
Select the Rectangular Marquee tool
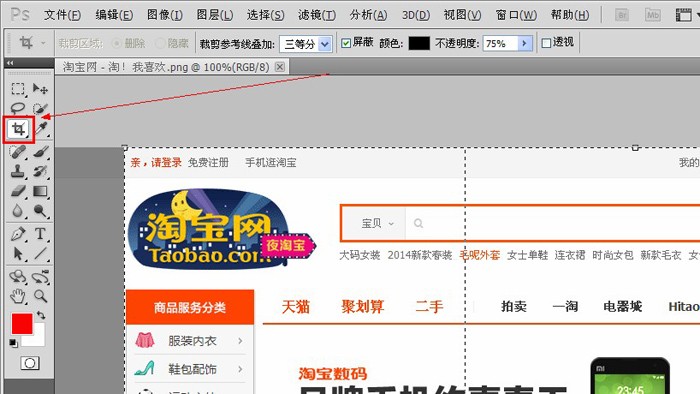click(18, 89)
